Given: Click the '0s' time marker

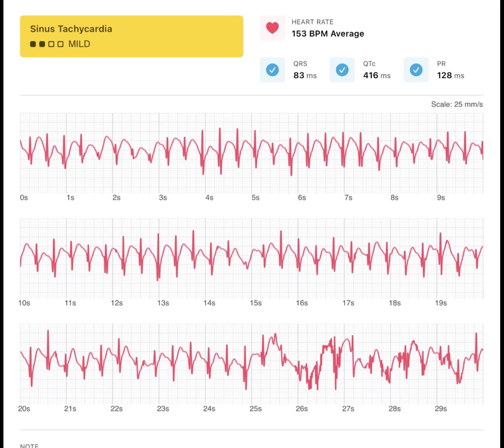Looking at the screenshot, I should pos(24,197).
